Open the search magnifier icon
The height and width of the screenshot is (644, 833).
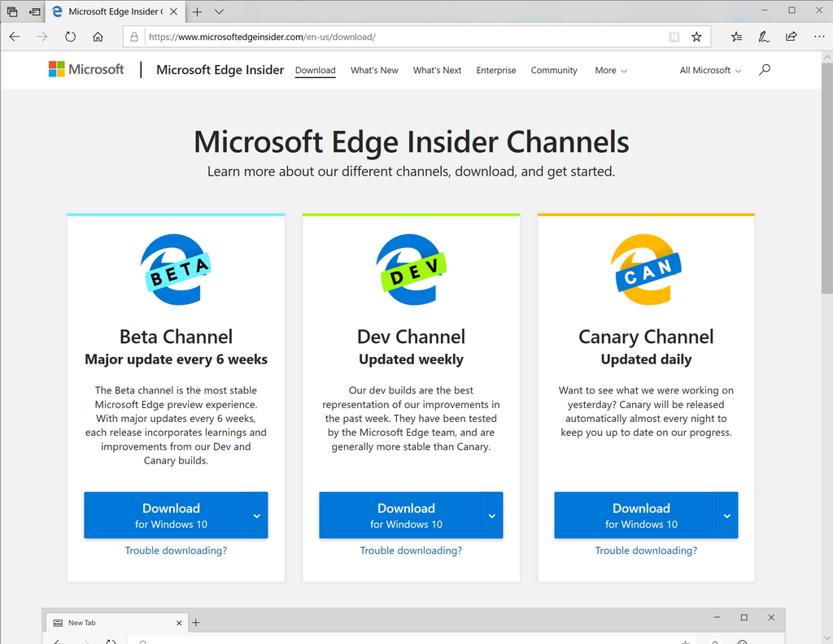point(765,70)
